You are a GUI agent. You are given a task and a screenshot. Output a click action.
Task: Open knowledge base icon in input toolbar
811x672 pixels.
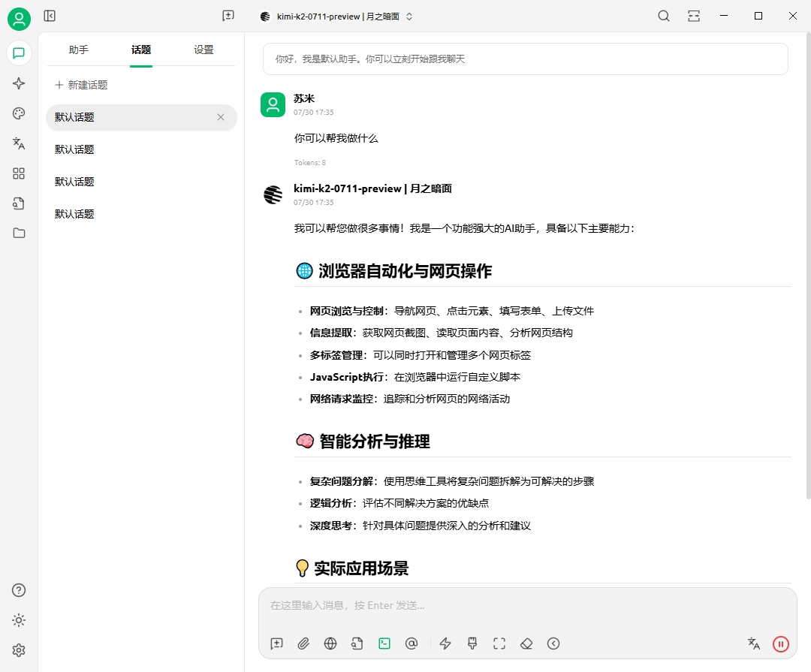(357, 643)
